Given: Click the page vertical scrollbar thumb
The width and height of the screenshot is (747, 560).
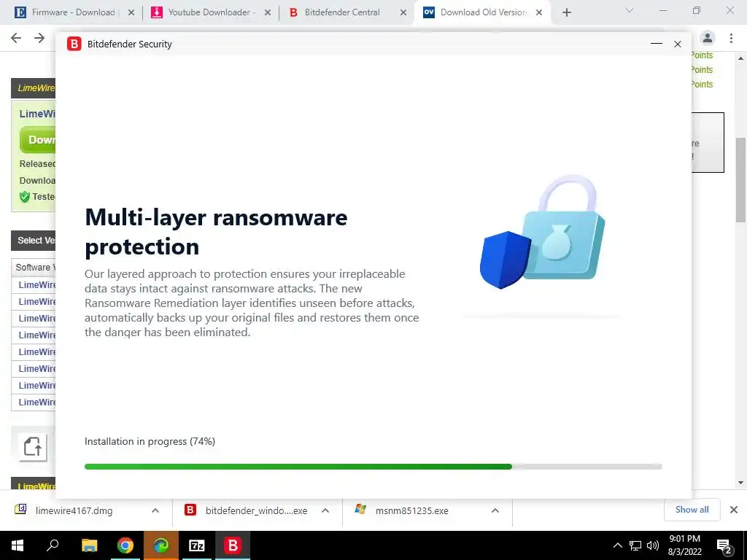Looking at the screenshot, I should click(x=741, y=179).
